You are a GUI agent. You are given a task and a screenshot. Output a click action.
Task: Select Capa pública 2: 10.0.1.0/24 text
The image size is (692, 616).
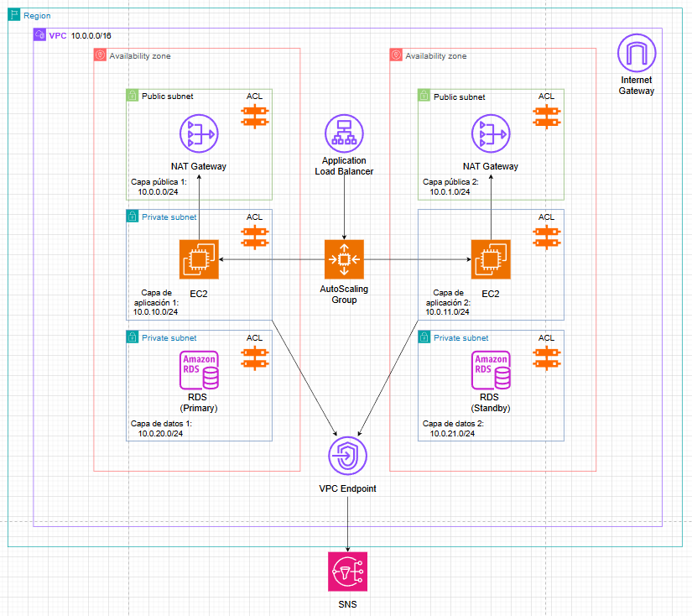coord(450,187)
